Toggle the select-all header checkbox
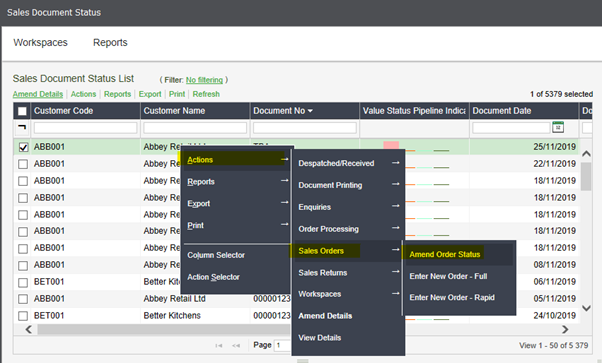602x363 pixels. [22, 111]
